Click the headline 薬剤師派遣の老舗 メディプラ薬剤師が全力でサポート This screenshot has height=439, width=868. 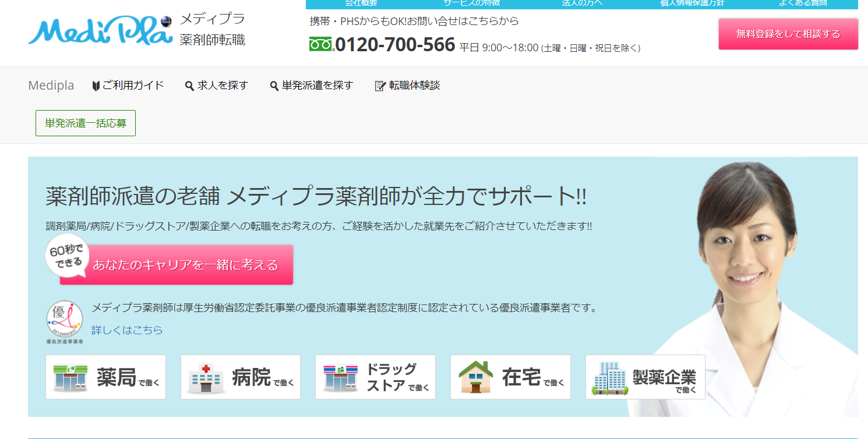tap(316, 197)
